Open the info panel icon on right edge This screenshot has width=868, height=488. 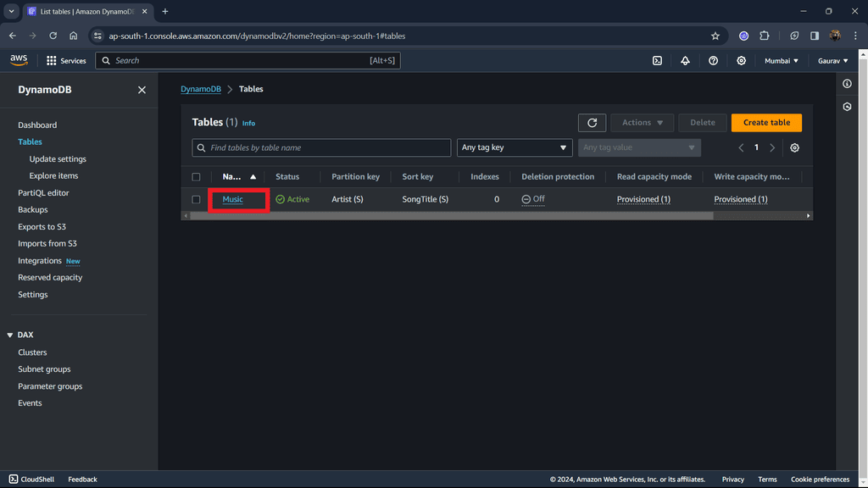(847, 84)
